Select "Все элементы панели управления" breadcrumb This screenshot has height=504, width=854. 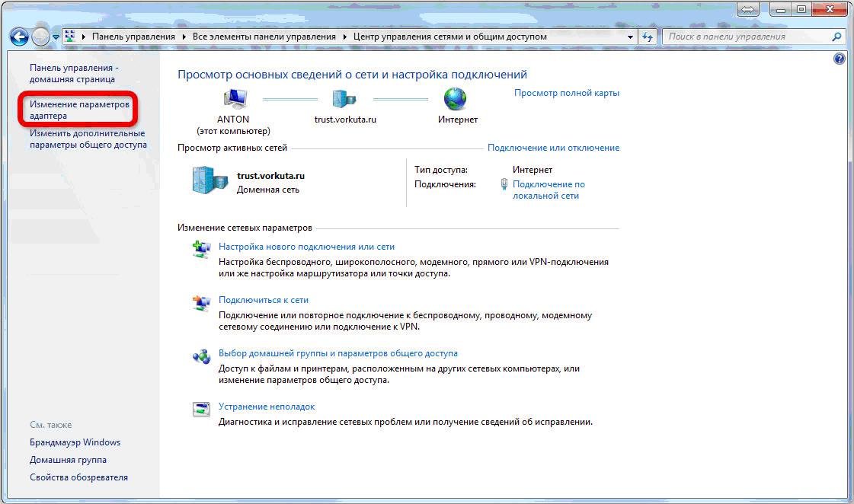pyautogui.click(x=264, y=37)
